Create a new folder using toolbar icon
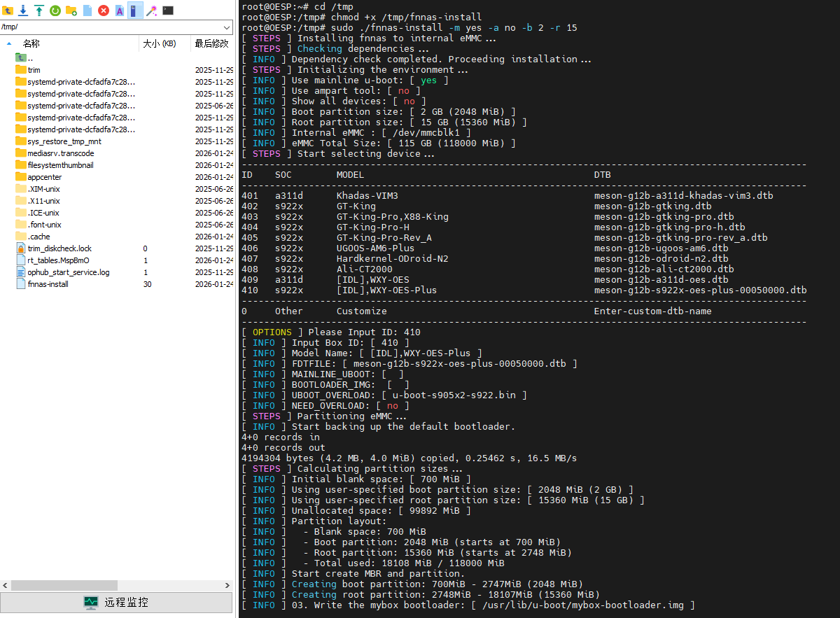This screenshot has height=618, width=840. (x=71, y=10)
